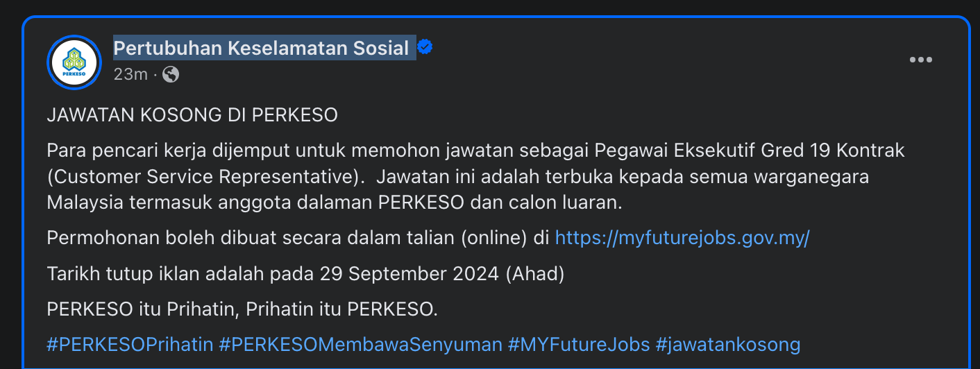The image size is (980, 369).
Task: Click the #PERKESOMembawaSenyuman hashtag
Action: point(360,344)
